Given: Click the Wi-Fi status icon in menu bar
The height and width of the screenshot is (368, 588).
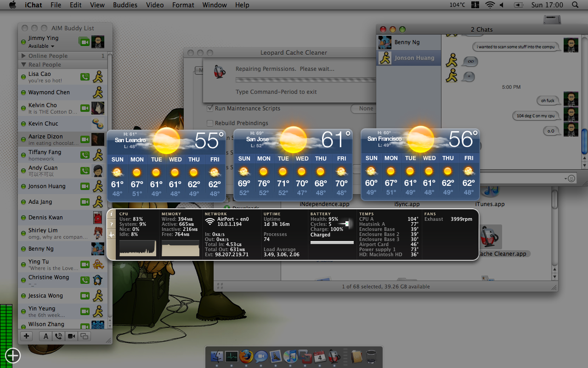Looking at the screenshot, I should tap(490, 5).
